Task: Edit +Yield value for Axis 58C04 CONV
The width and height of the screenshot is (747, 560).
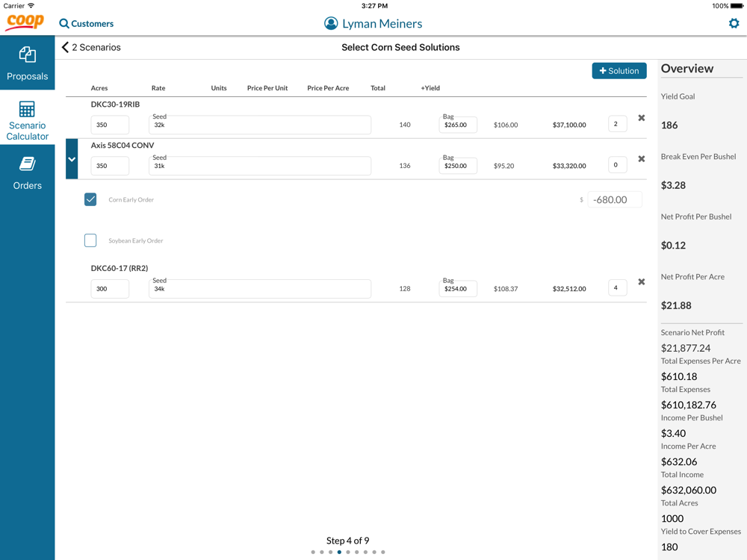Action: tap(617, 165)
